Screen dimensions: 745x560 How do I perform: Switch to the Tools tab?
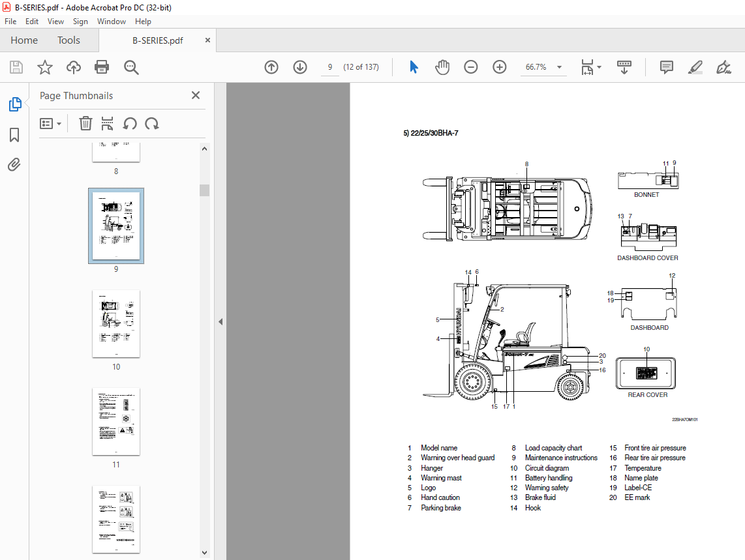(x=69, y=40)
